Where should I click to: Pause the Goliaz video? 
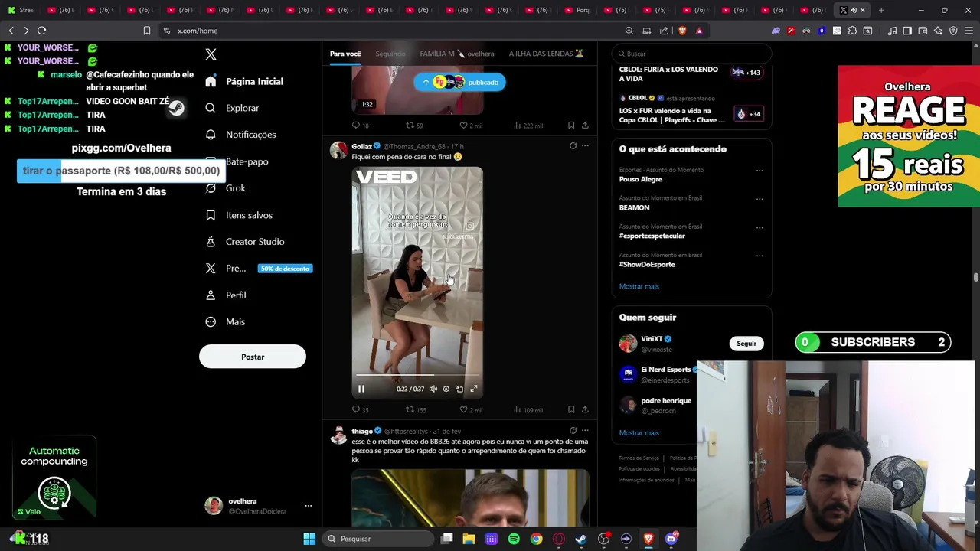click(361, 389)
